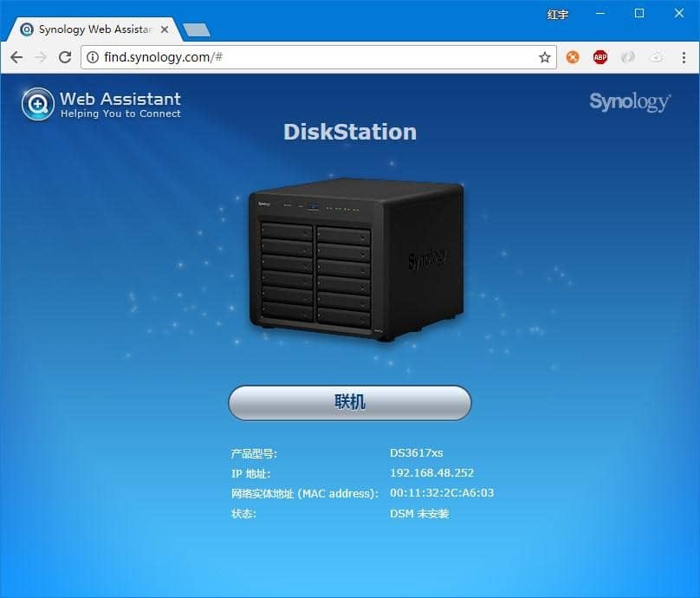Viewport: 700px width, 598px height.
Task: Click the browser back arrow
Action: [16, 57]
